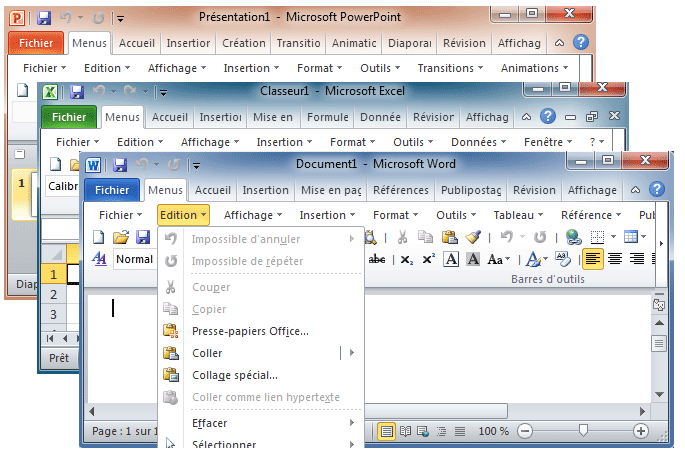685x460 pixels.
Task: Open Affichage dropdown in Word menu bar
Action: [253, 215]
